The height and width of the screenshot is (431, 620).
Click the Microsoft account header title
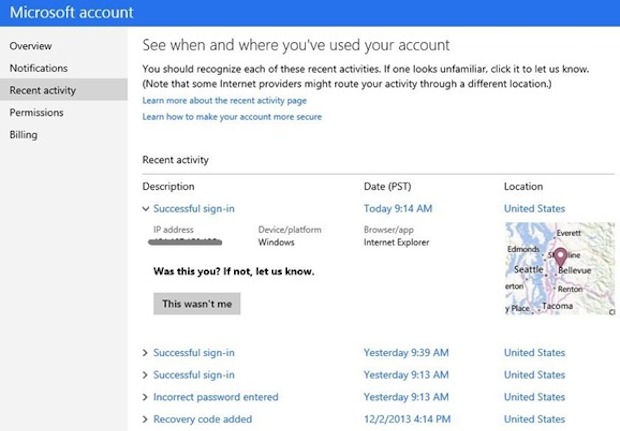[x=68, y=14]
